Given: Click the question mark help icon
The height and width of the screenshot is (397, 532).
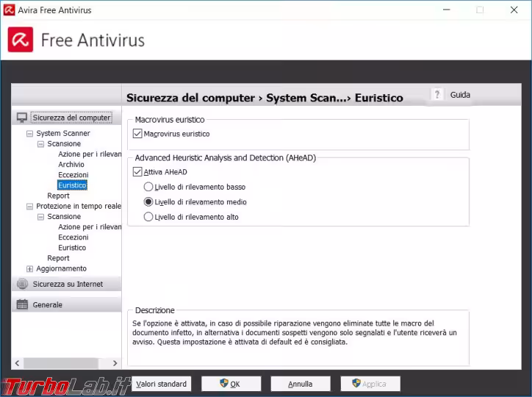Looking at the screenshot, I should [x=437, y=95].
